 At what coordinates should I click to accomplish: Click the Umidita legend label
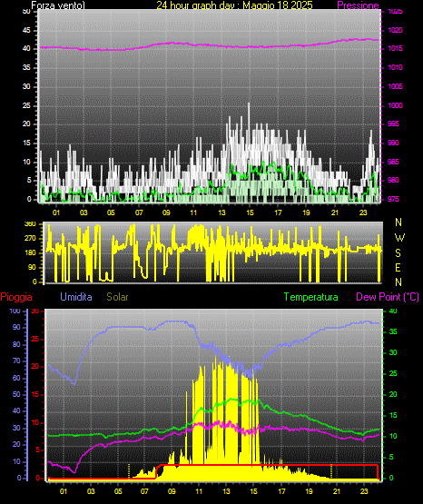tap(76, 297)
